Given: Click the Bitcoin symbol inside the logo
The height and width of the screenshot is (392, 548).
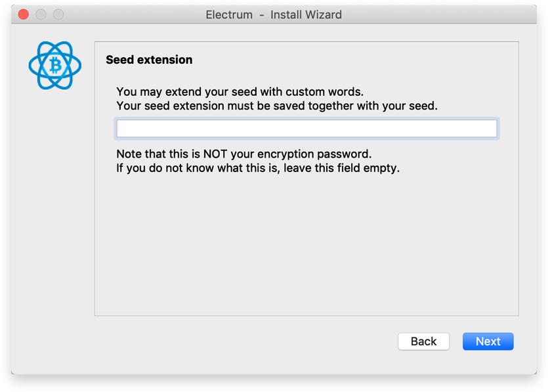Looking at the screenshot, I should pos(55,65).
